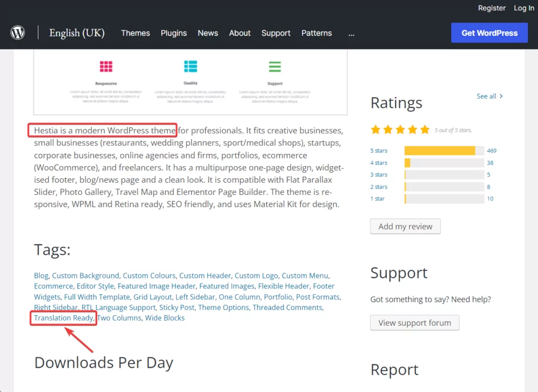Image resolution: width=538 pixels, height=392 pixels.
Task: Open the RTL Language Support tag
Action: point(119,307)
